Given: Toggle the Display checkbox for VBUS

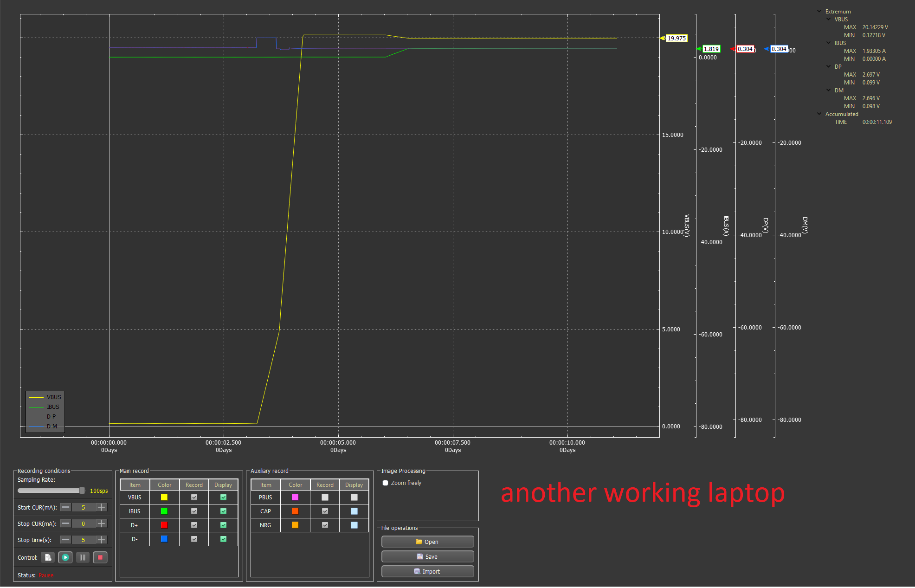Looking at the screenshot, I should point(223,498).
